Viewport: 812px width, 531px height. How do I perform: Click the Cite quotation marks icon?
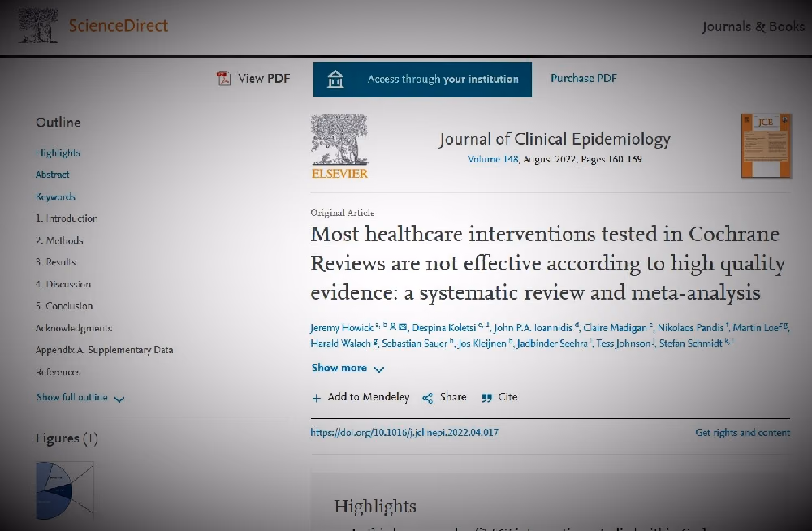(x=486, y=398)
